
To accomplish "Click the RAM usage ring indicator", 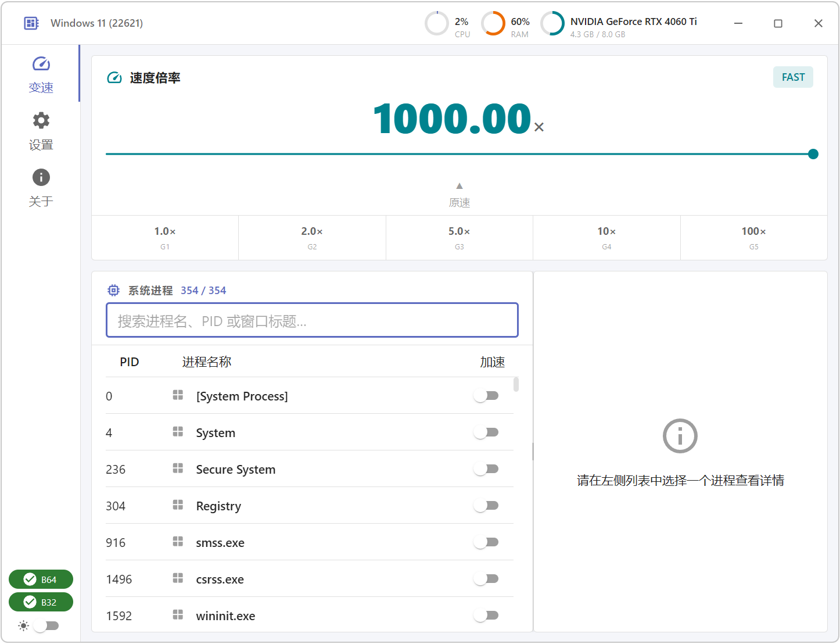I will [x=493, y=23].
